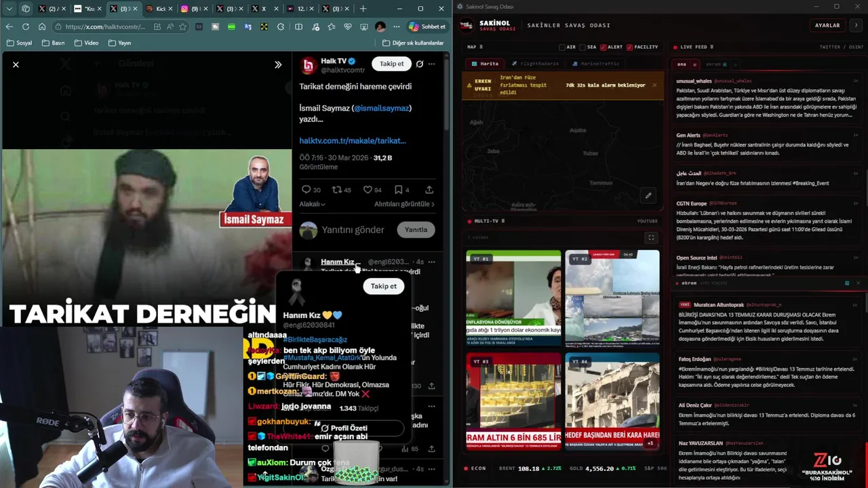The height and width of the screenshot is (488, 868).
Task: Enable the AIR map layer checkbox
Action: pyautogui.click(x=562, y=47)
